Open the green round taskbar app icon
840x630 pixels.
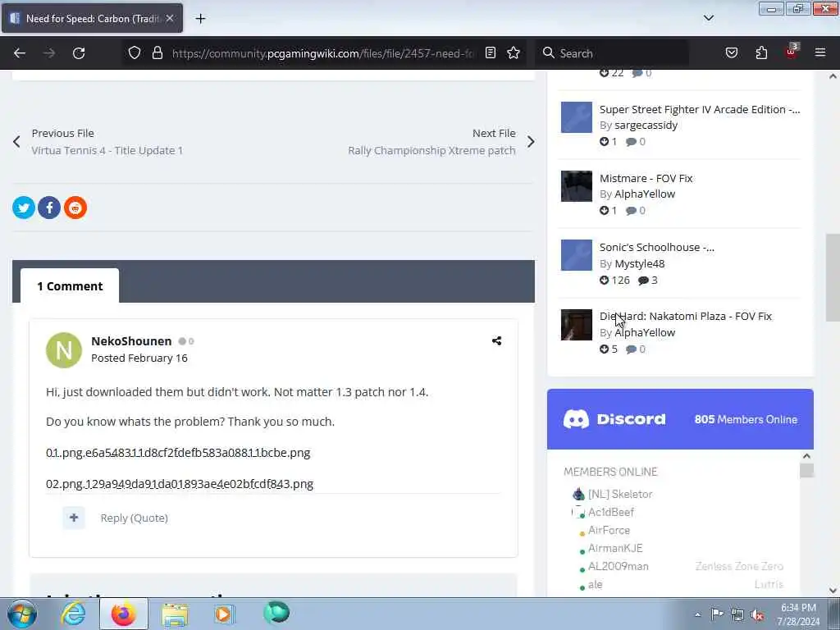(x=276, y=613)
